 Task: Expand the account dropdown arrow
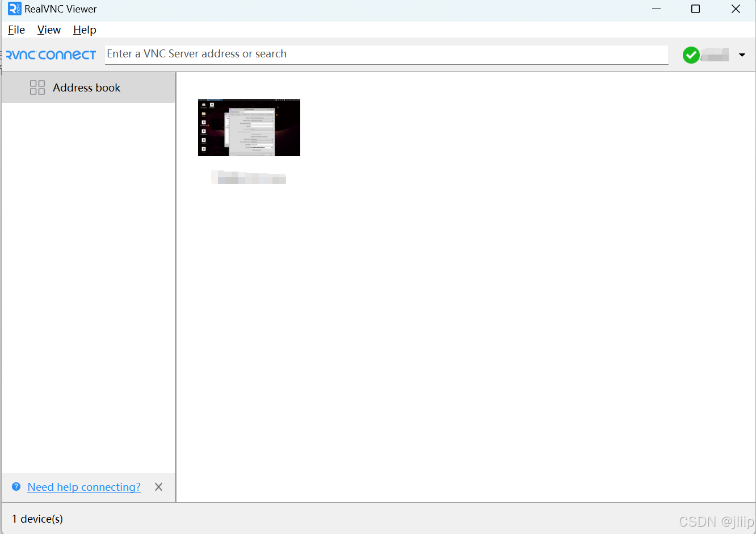pyautogui.click(x=742, y=55)
